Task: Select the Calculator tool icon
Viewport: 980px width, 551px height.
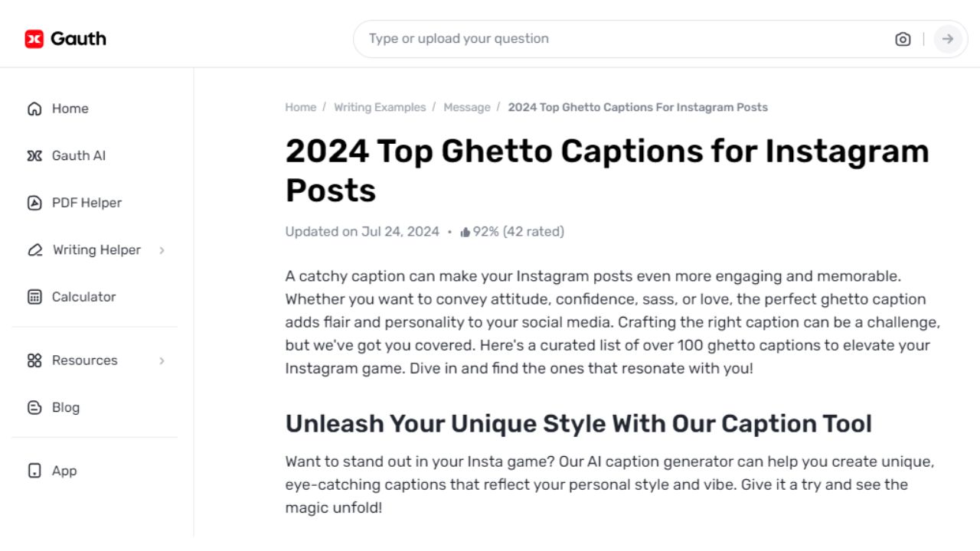Action: (x=34, y=297)
